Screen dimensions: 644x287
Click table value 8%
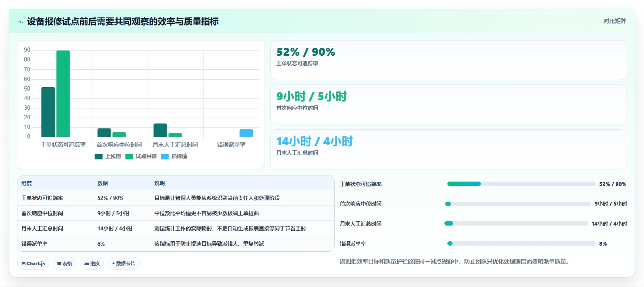[101, 243]
